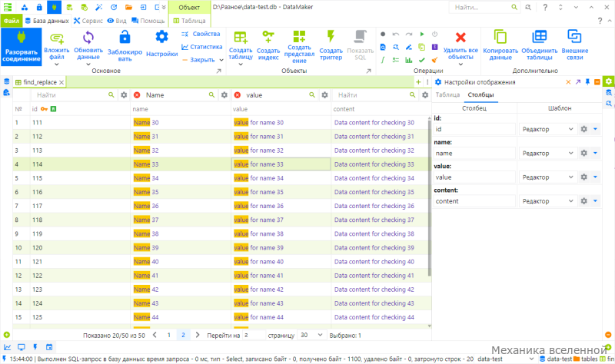This screenshot has height=364, width=615.
Task: Open Настройки gear in ribbon
Action: click(x=161, y=37)
